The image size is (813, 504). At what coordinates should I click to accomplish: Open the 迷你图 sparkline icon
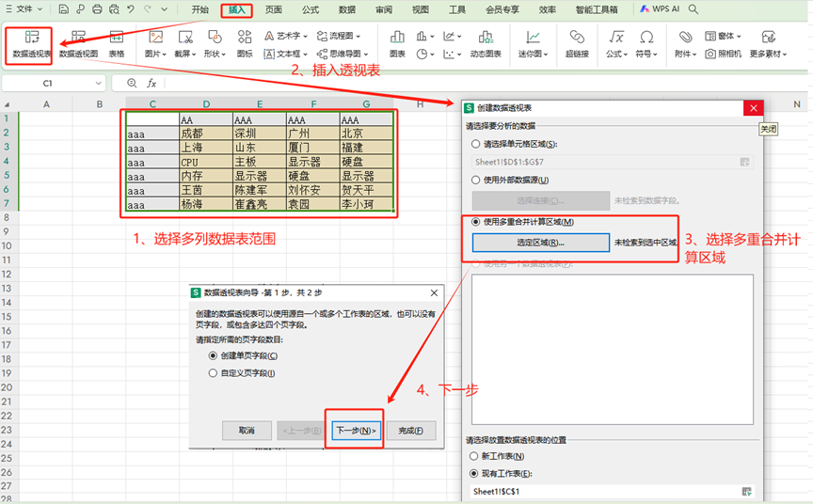(533, 38)
